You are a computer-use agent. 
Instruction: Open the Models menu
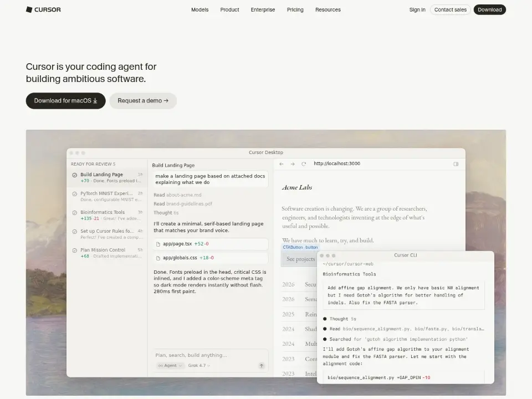pyautogui.click(x=200, y=10)
